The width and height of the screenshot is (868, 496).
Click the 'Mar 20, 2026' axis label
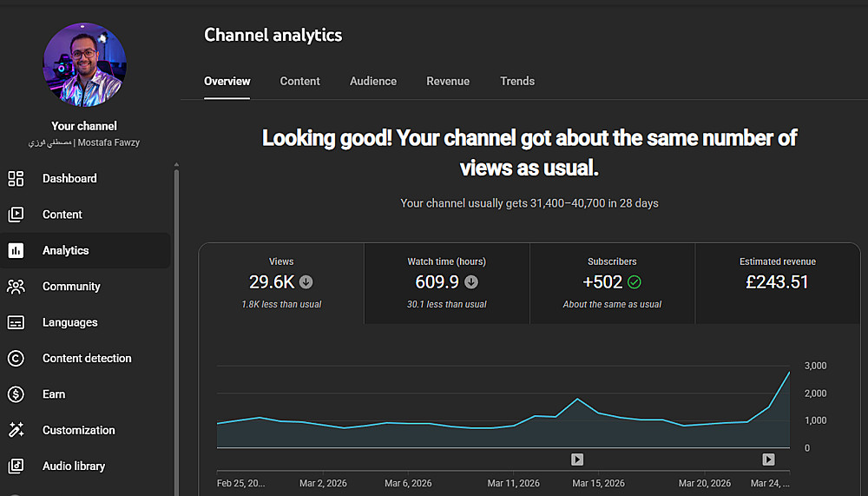[705, 483]
